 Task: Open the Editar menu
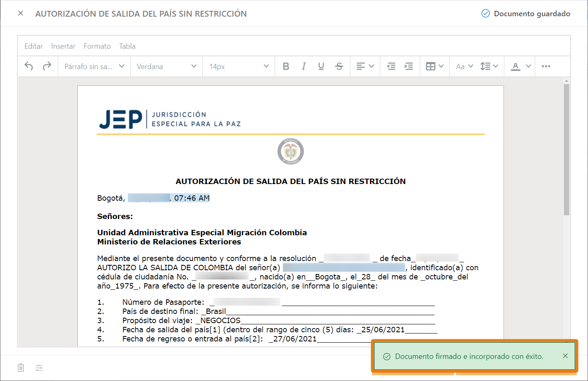(x=34, y=46)
